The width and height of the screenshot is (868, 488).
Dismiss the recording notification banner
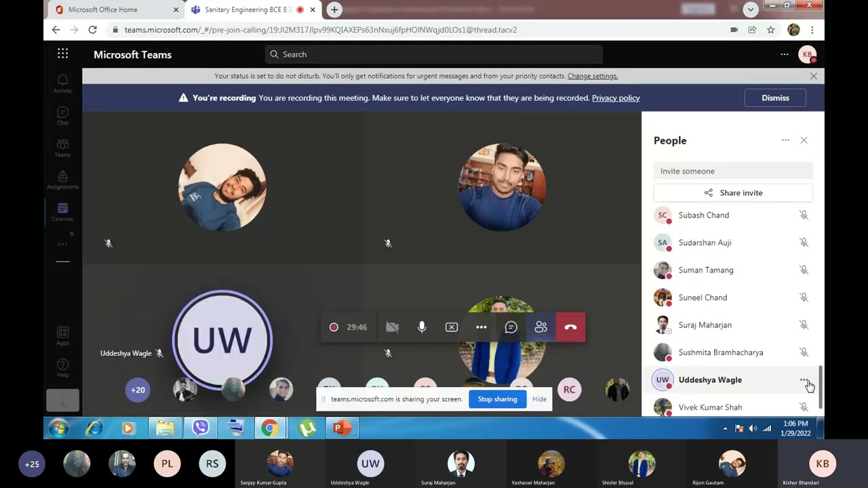point(775,98)
